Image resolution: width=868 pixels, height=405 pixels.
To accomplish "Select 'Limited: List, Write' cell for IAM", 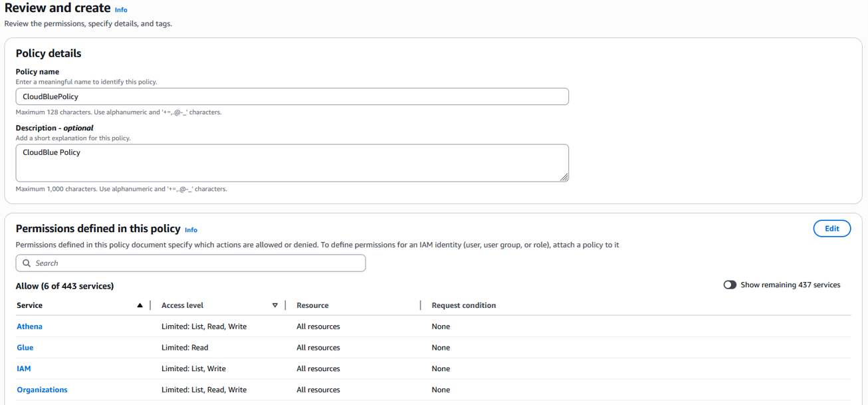I will coord(193,368).
